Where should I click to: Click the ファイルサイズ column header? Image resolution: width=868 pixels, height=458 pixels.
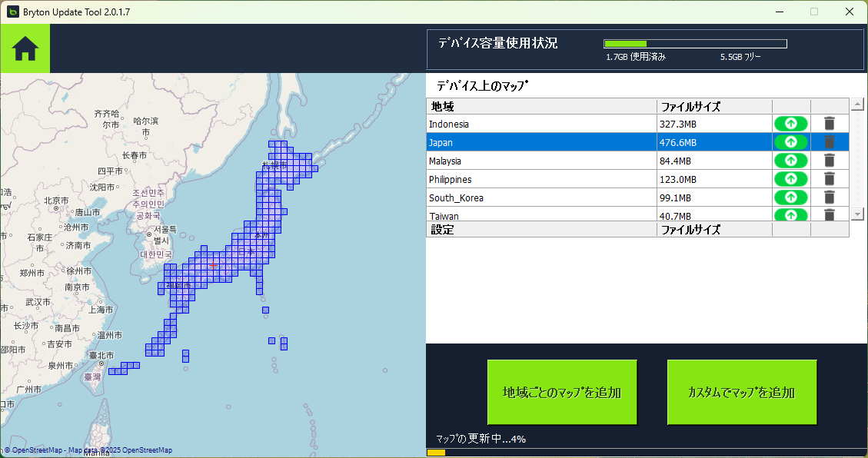coord(713,106)
